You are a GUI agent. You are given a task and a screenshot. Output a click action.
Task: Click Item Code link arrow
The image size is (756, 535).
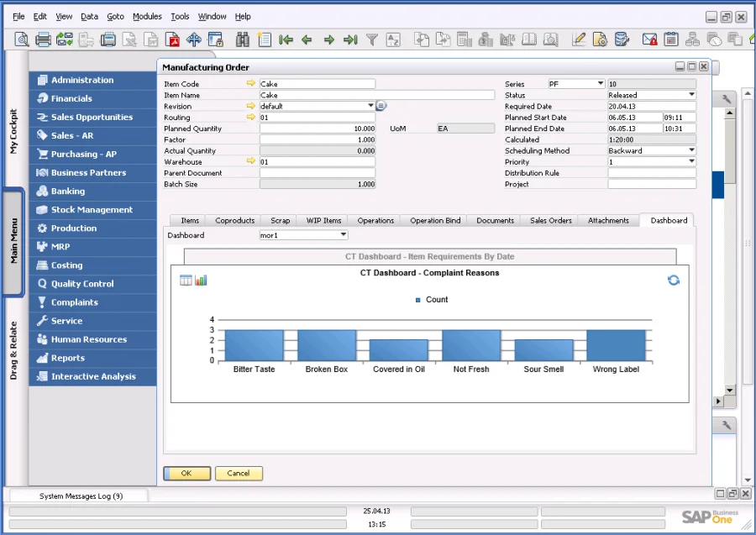(x=250, y=83)
